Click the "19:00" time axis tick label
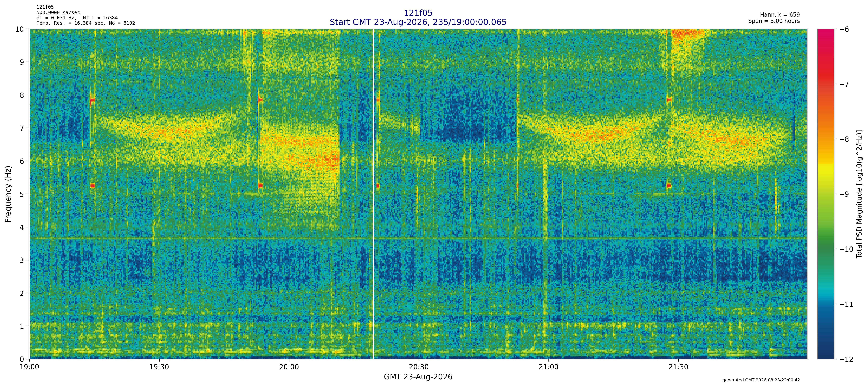The image size is (868, 387). 30,367
